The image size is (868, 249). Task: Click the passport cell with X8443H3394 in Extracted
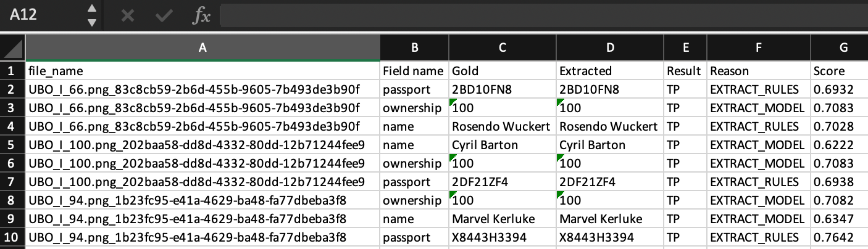point(609,237)
